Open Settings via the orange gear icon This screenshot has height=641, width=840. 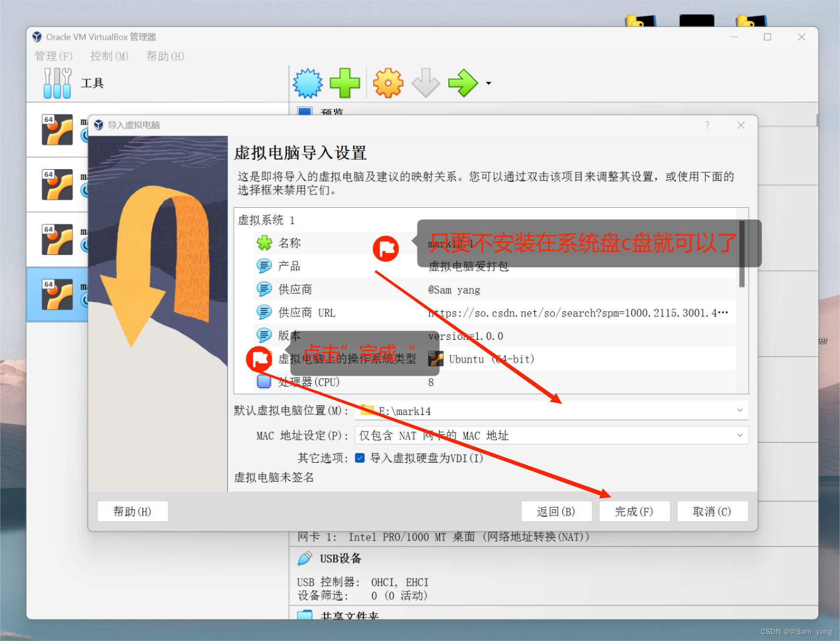[388, 83]
